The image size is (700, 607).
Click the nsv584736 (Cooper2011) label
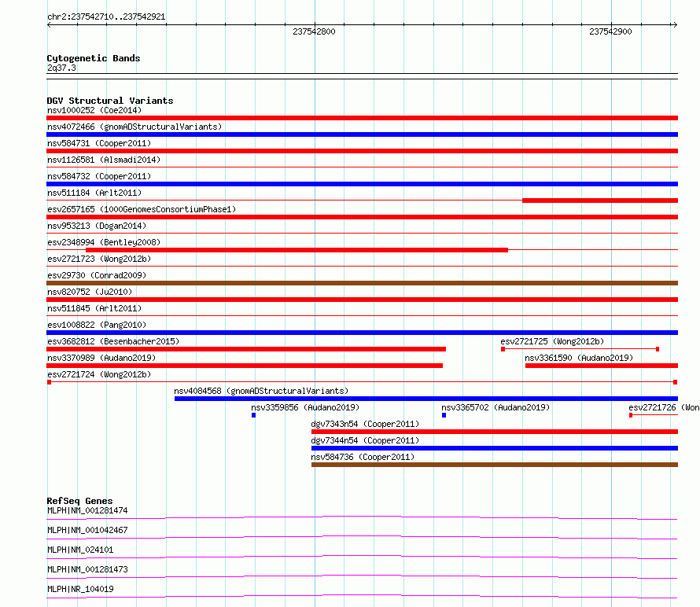point(363,457)
